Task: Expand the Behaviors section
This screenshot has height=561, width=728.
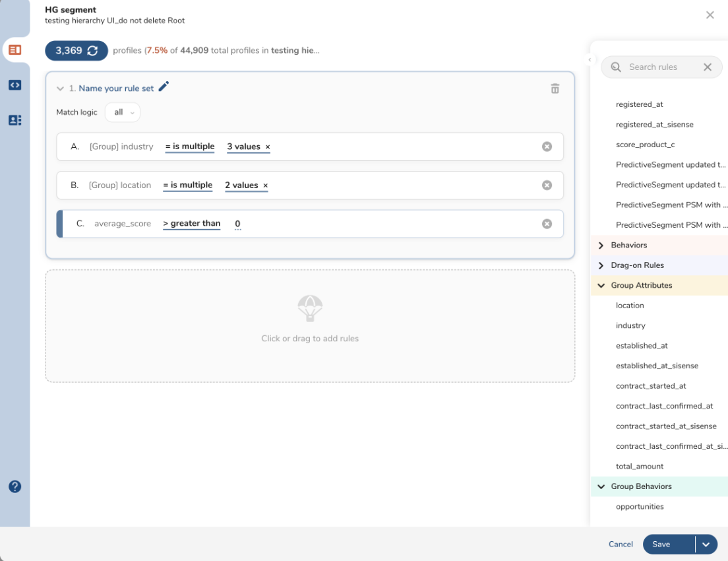Action: click(601, 246)
